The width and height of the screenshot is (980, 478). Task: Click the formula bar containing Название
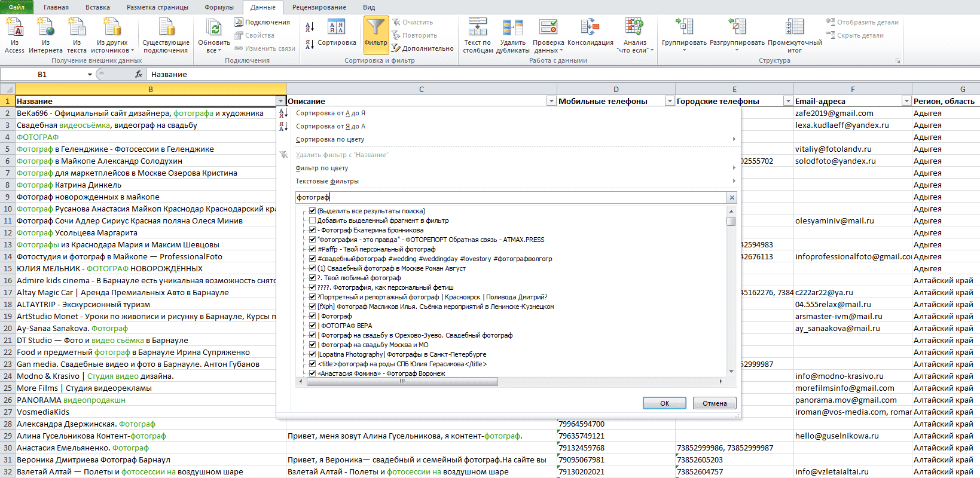(x=562, y=74)
